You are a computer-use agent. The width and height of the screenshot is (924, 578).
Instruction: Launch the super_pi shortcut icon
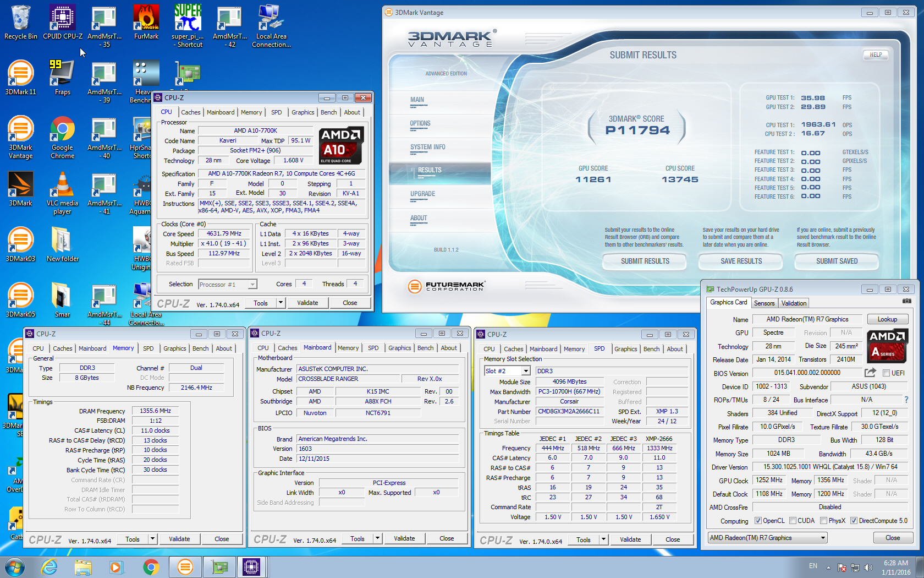click(188, 26)
